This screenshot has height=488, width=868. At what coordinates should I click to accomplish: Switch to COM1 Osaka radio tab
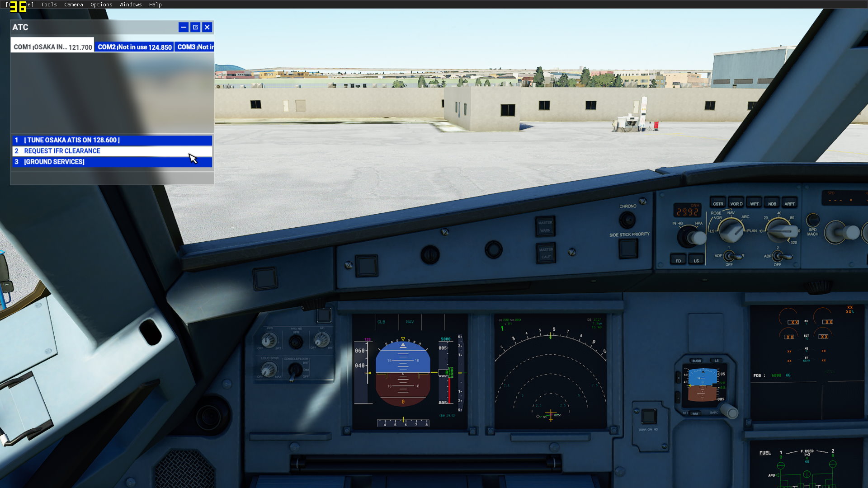click(52, 47)
